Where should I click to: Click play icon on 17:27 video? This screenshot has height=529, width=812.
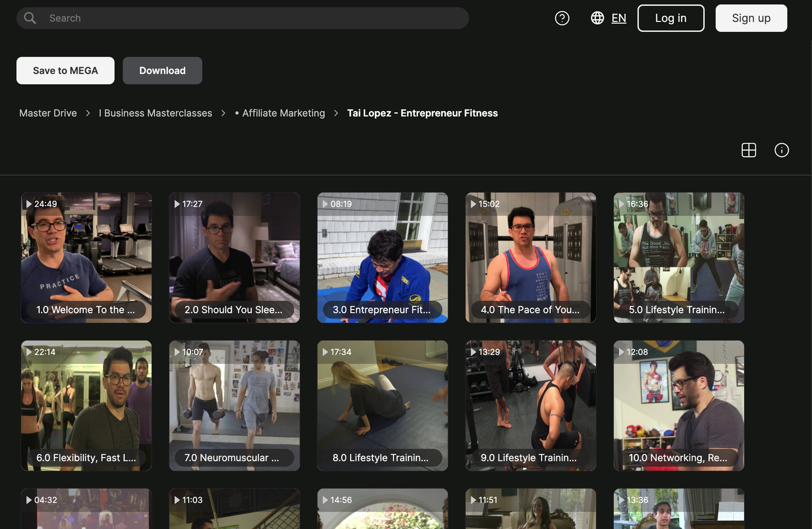tap(177, 204)
